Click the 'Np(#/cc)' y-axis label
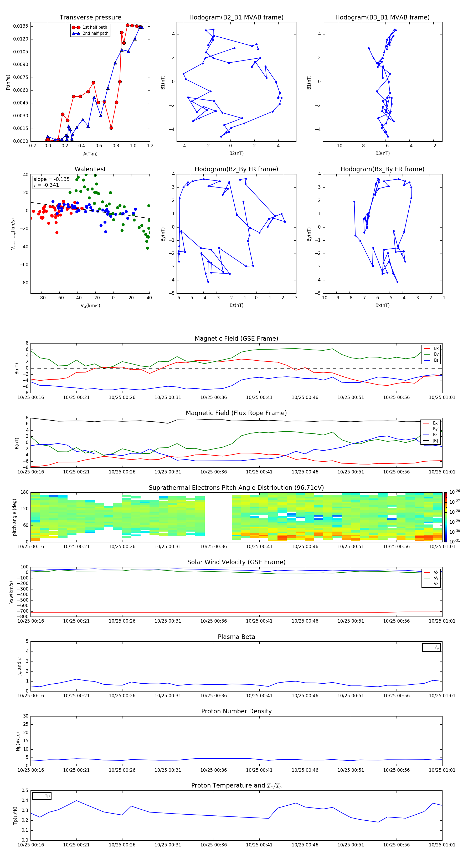Image resolution: width=473 pixels, height=868 pixels. click(18, 741)
